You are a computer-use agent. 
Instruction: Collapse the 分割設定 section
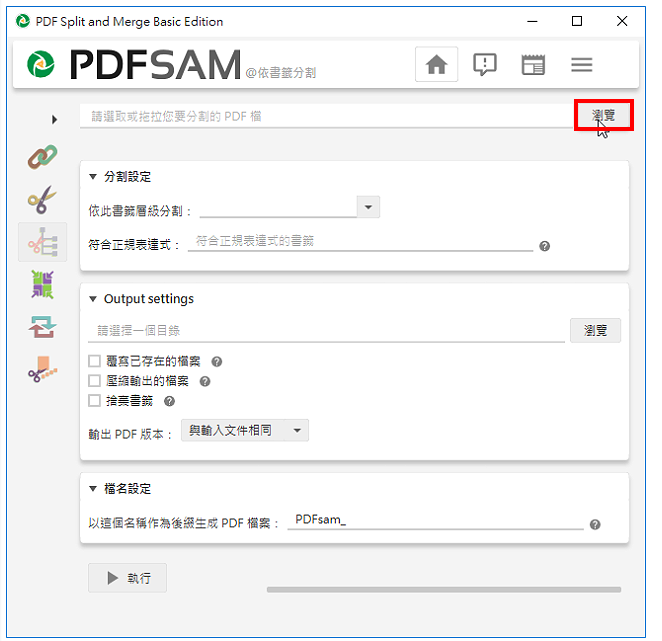pyautogui.click(x=93, y=177)
